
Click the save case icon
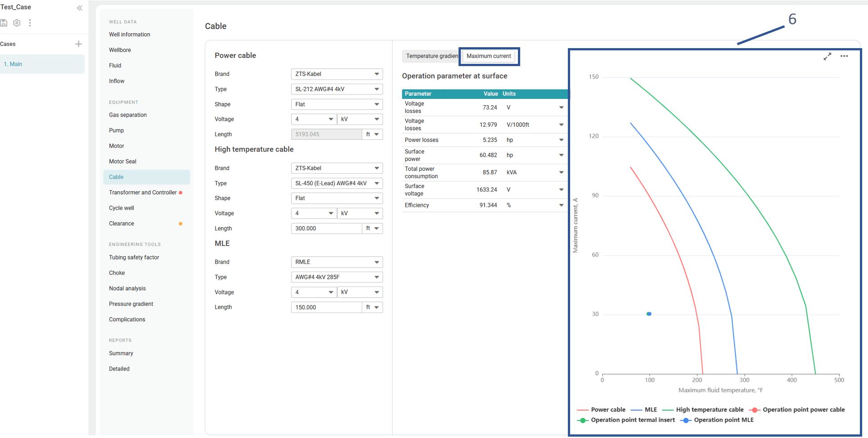(4, 23)
